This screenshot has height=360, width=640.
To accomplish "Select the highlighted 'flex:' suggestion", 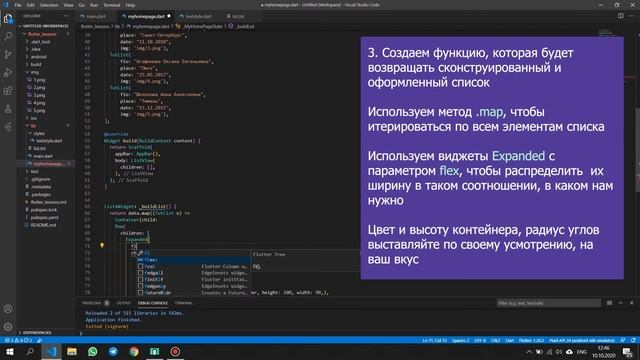I will [193, 260].
